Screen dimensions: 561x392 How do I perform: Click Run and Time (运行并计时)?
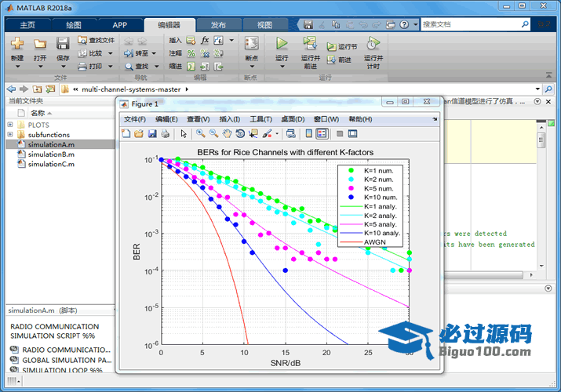373,53
